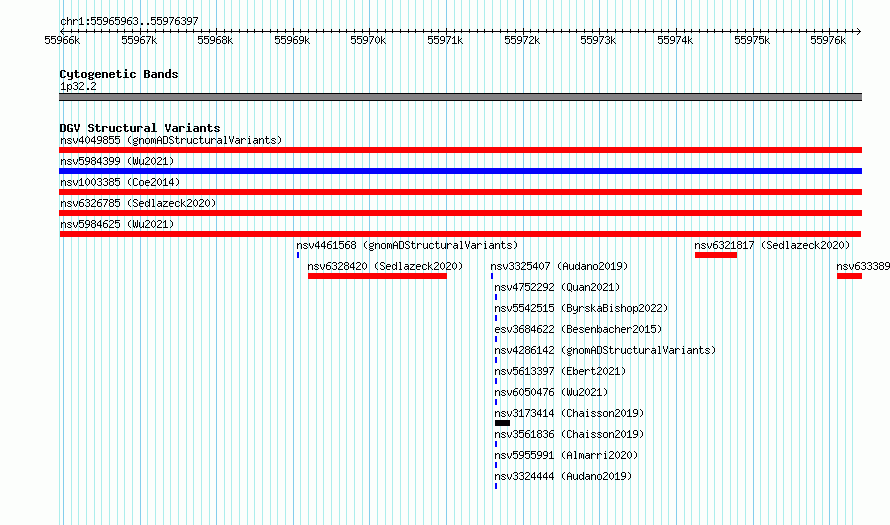Click the nsv3325407 (Audano2019) label
The height and width of the screenshot is (525, 890).
pos(559,266)
